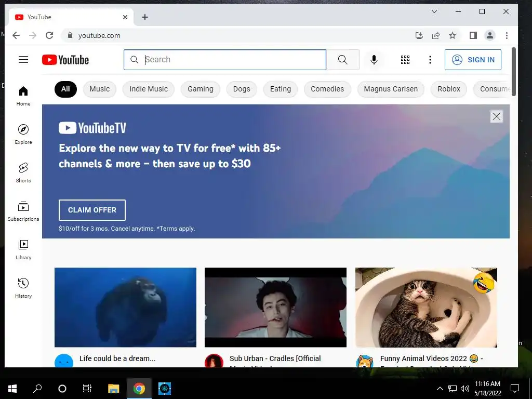Show hidden system tray icons
Image resolution: width=532 pixels, height=399 pixels.
[440, 389]
